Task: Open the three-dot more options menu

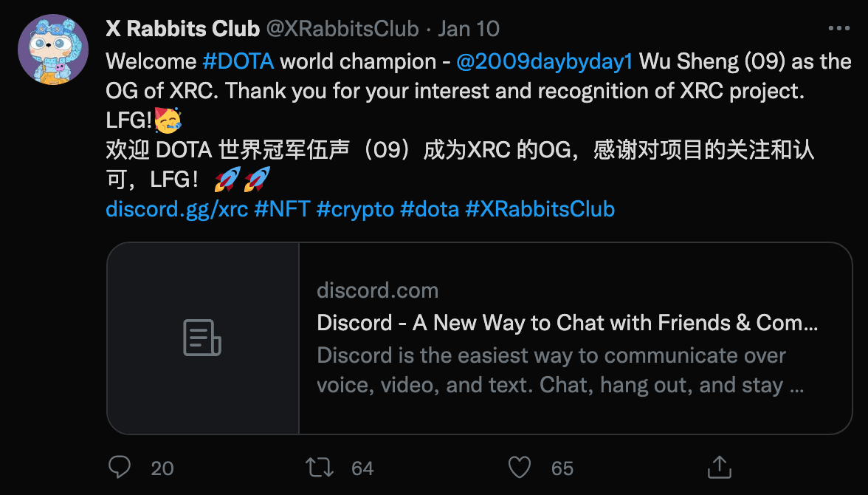Action: click(839, 29)
